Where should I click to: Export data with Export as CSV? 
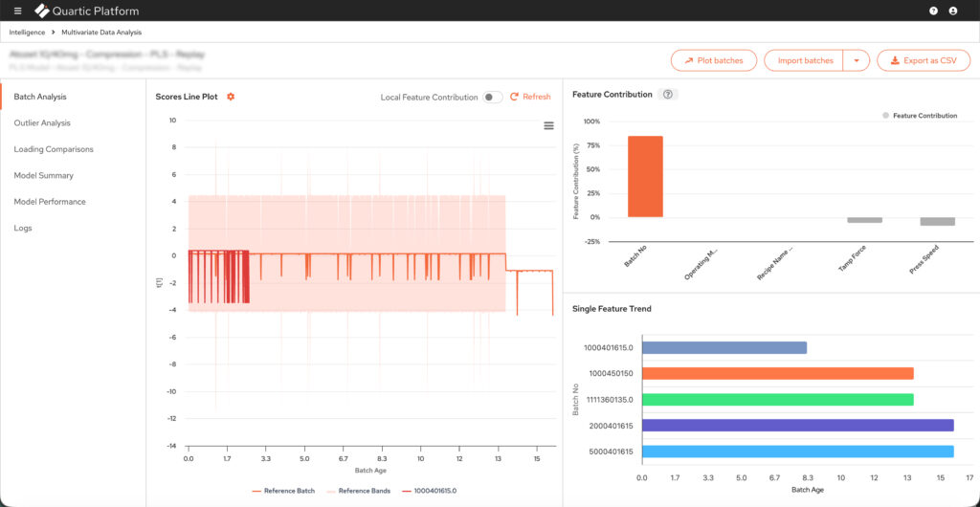tap(923, 60)
